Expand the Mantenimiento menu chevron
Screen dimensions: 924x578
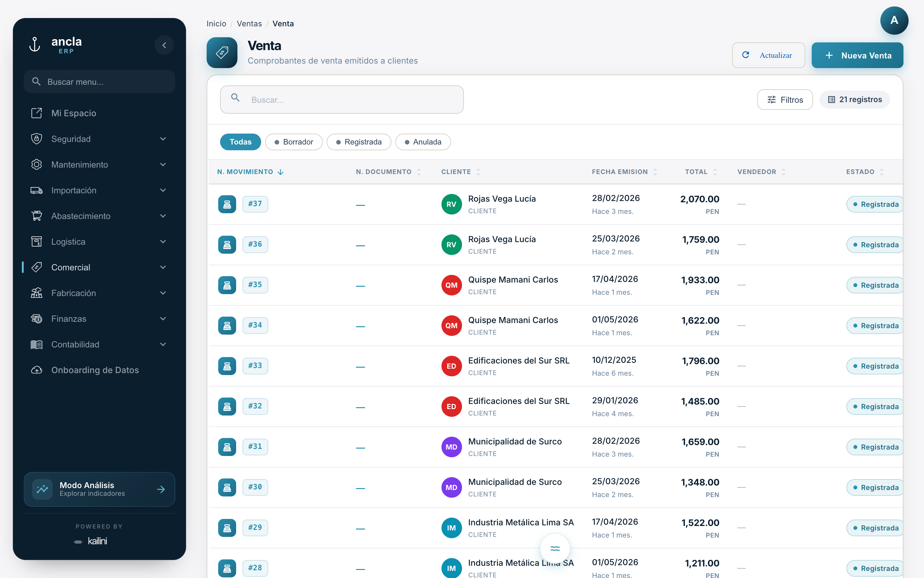pos(163,164)
